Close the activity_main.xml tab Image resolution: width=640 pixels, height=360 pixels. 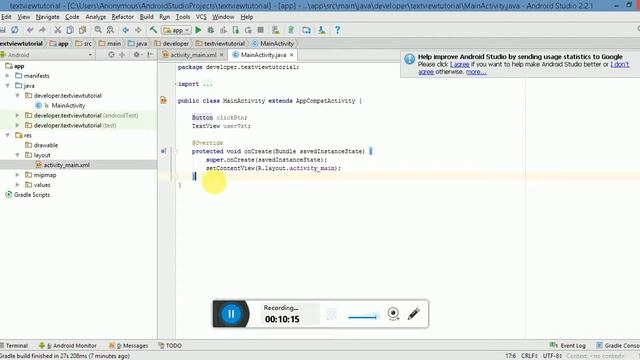pyautogui.click(x=222, y=55)
